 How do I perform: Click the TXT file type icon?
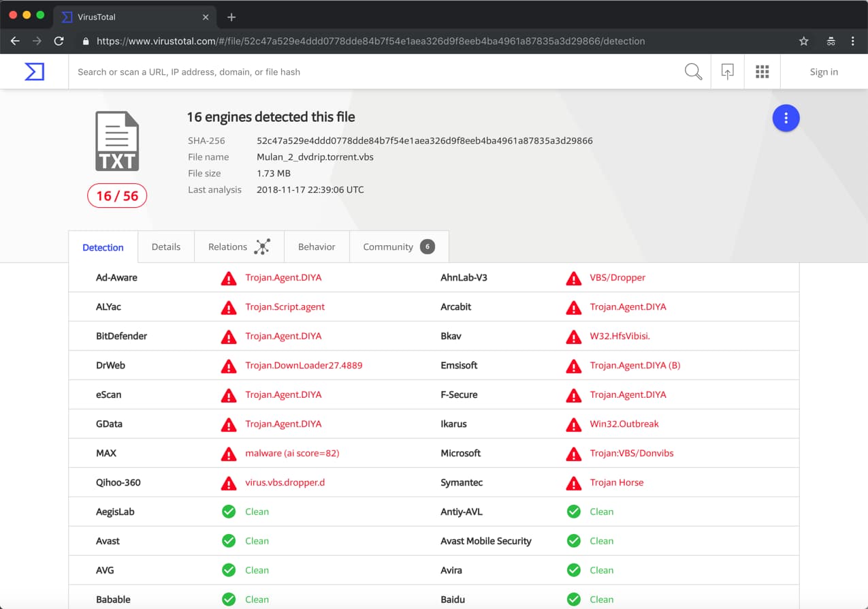point(117,140)
